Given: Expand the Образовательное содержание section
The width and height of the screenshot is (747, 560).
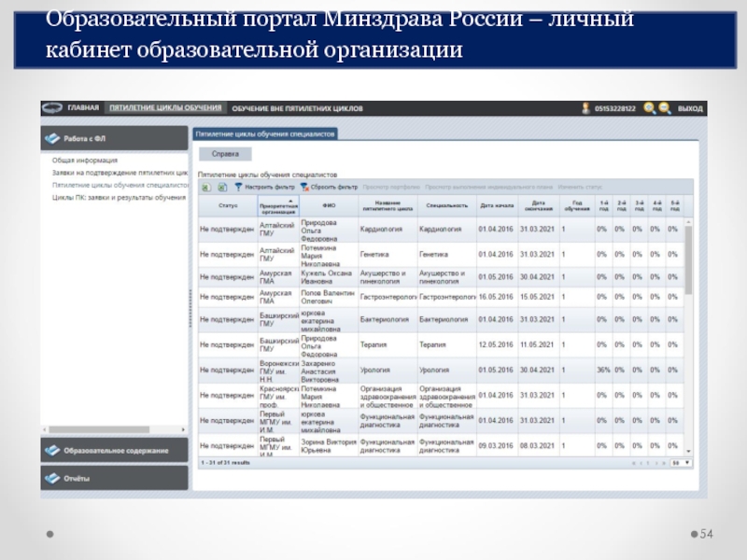Looking at the screenshot, I should tap(114, 450).
